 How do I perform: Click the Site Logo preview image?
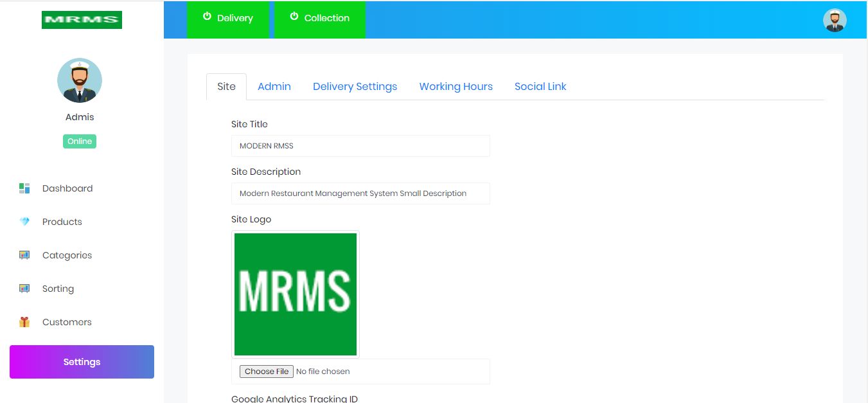(x=296, y=294)
